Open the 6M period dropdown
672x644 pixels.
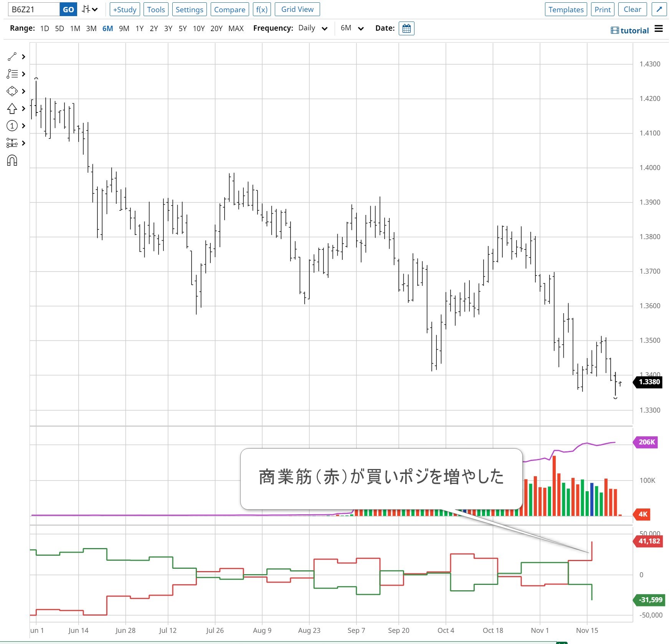352,28
